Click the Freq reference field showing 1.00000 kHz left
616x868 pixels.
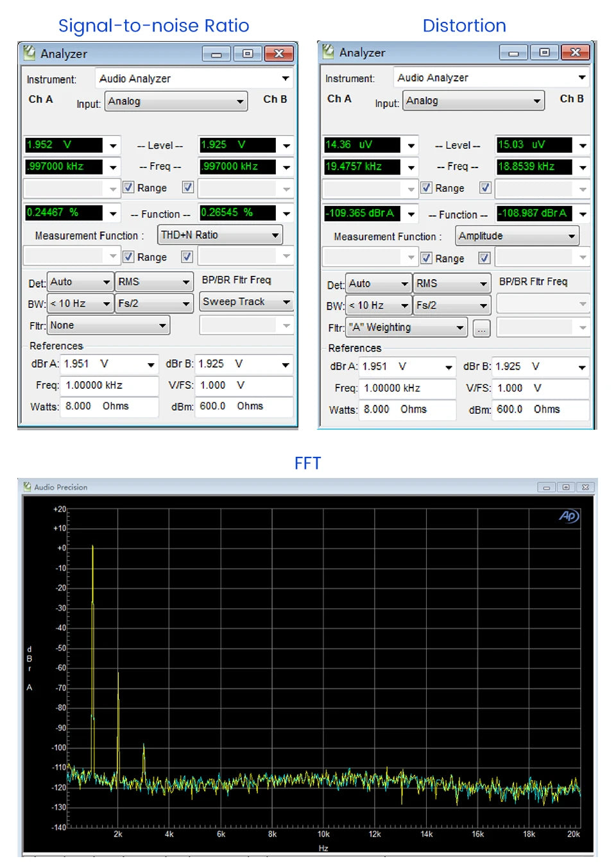coord(110,385)
